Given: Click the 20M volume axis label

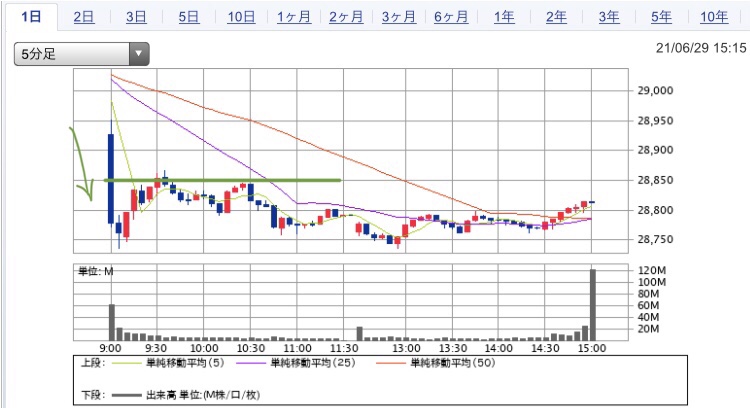Looking at the screenshot, I should click(x=648, y=329).
